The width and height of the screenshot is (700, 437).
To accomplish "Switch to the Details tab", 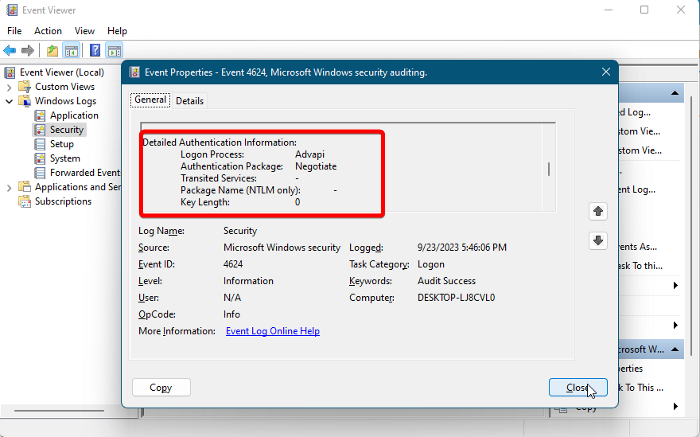I will point(189,101).
